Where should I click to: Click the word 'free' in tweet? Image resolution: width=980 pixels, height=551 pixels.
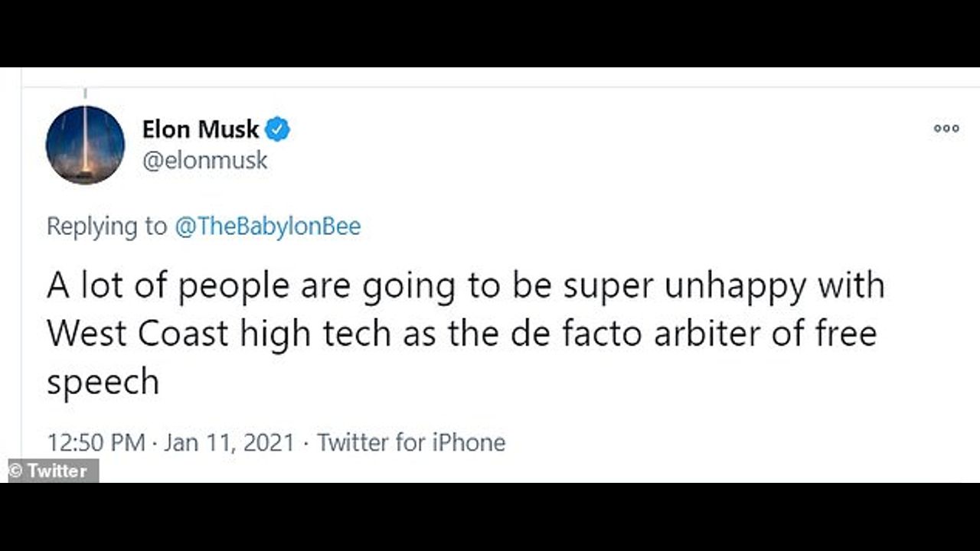pos(843,334)
